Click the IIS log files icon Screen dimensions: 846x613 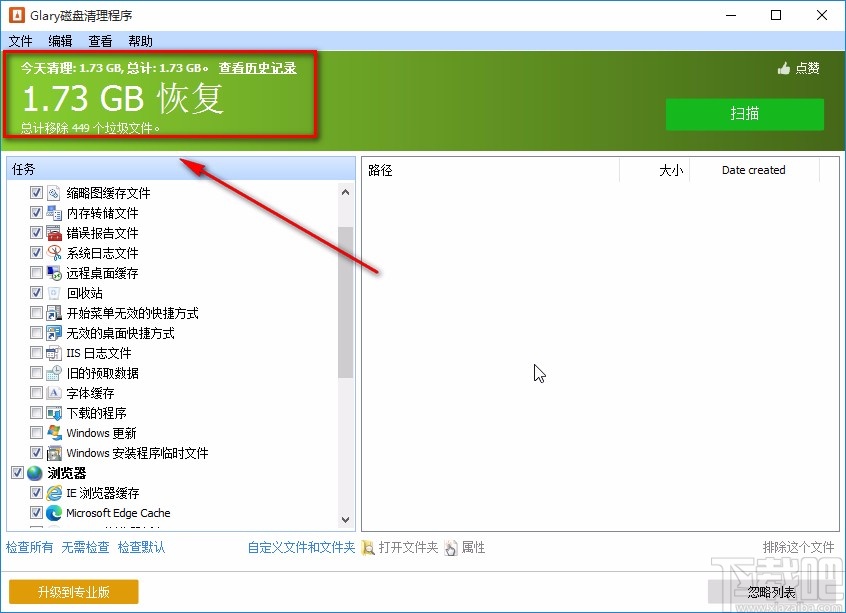(x=53, y=352)
